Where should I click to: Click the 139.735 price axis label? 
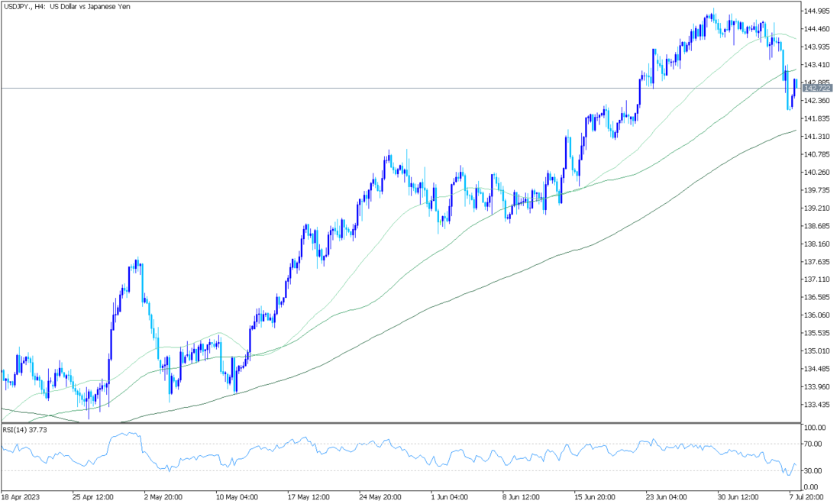[818, 190]
